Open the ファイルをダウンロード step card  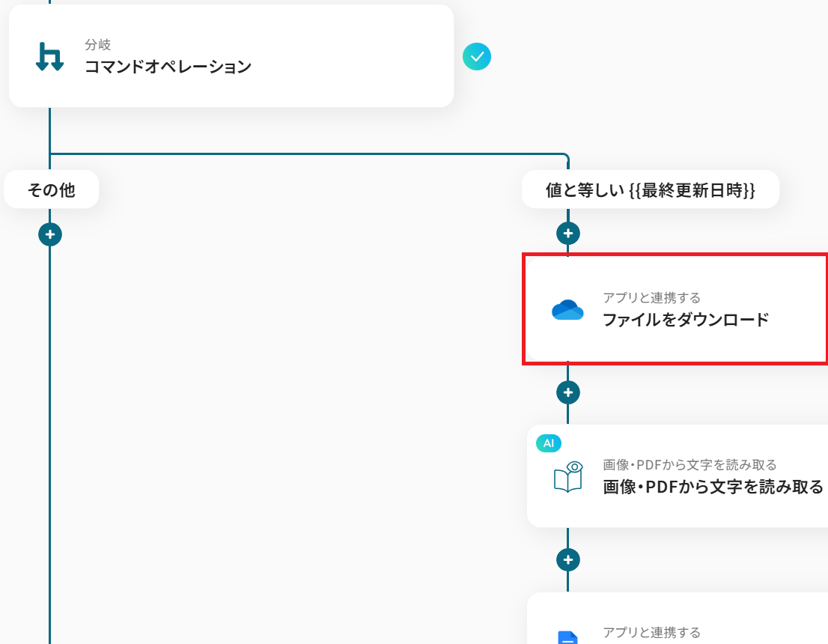(x=677, y=309)
